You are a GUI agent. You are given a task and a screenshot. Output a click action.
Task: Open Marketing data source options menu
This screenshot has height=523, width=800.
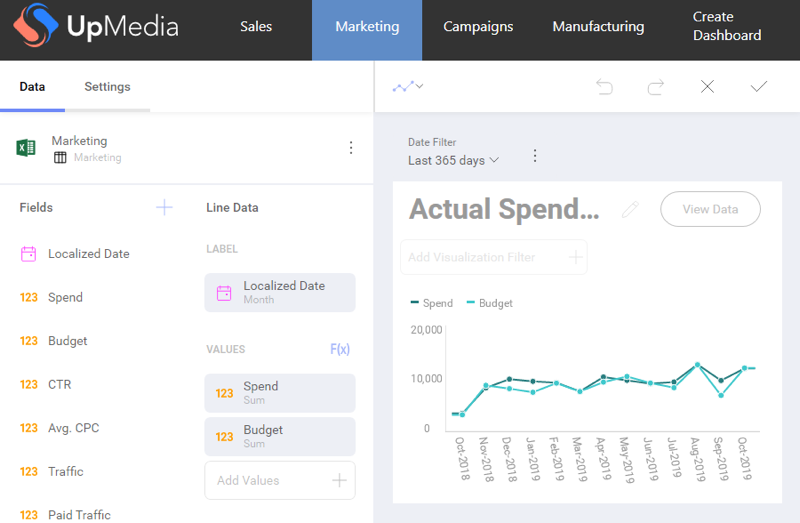coord(351,148)
